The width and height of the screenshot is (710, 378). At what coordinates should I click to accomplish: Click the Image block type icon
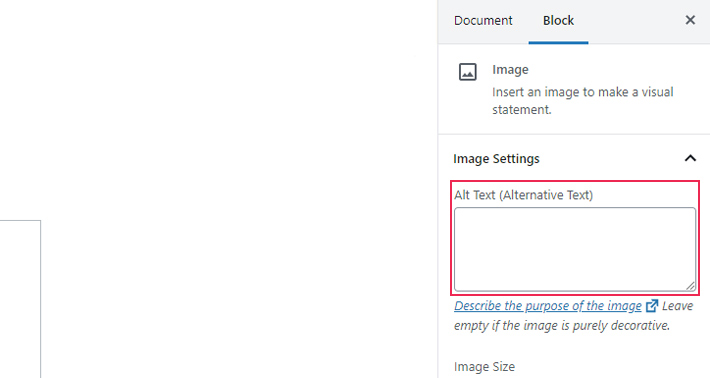[468, 72]
